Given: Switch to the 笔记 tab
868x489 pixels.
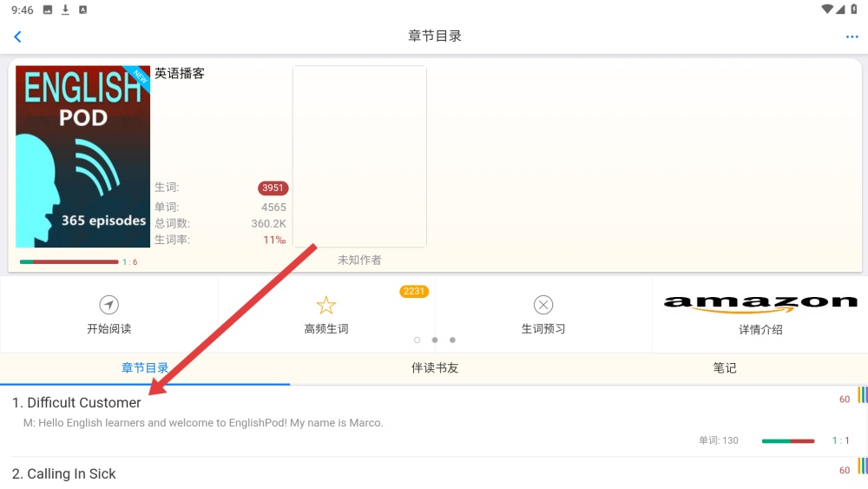Looking at the screenshot, I should 724,368.
